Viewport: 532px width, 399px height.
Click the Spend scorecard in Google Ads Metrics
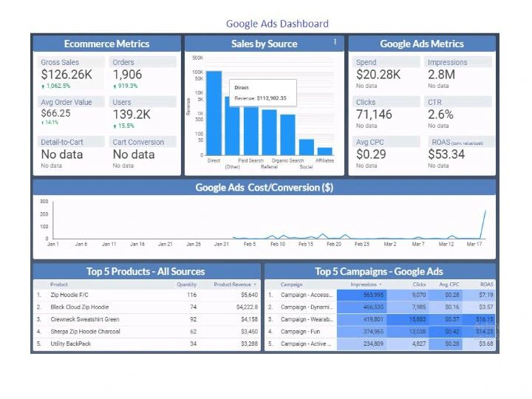(x=378, y=75)
